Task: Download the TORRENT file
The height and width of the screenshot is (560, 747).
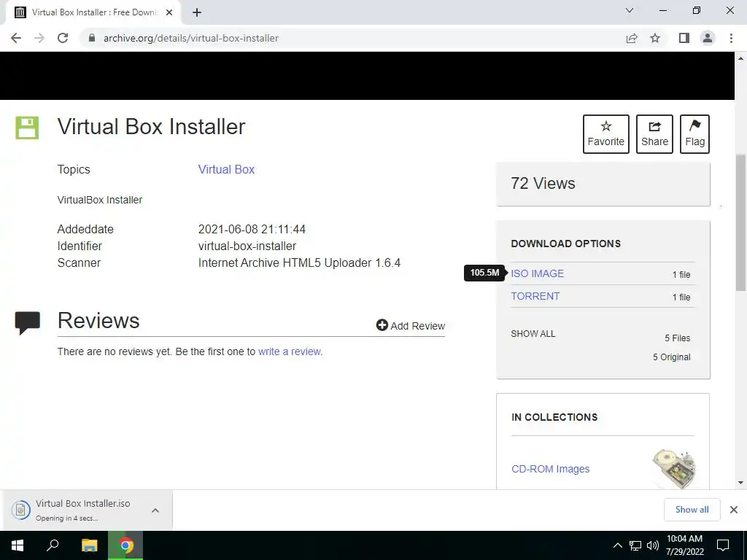Action: pyautogui.click(x=535, y=296)
